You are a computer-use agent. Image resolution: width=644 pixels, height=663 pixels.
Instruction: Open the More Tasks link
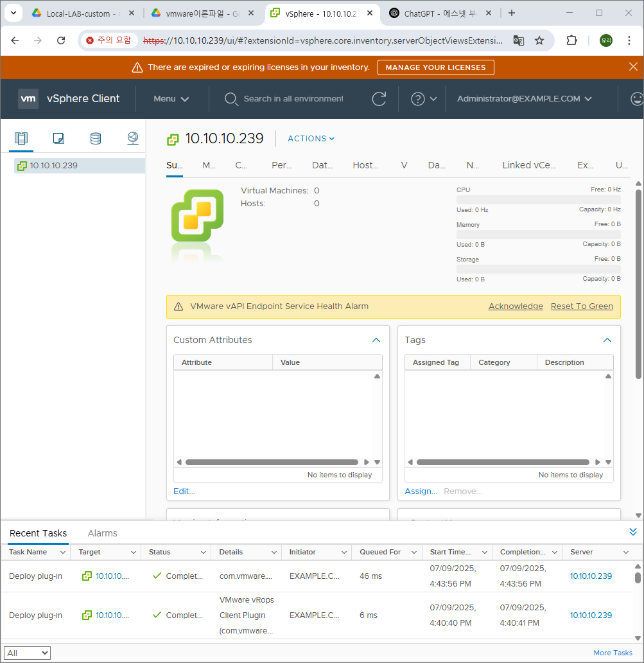point(613,653)
